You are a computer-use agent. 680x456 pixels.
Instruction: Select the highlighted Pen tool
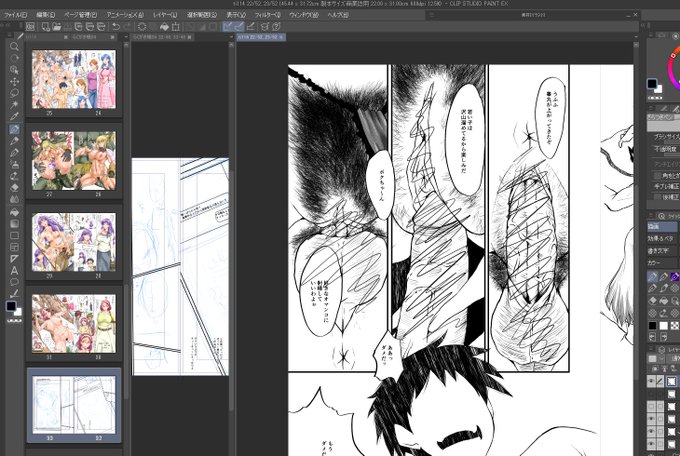[x=14, y=129]
